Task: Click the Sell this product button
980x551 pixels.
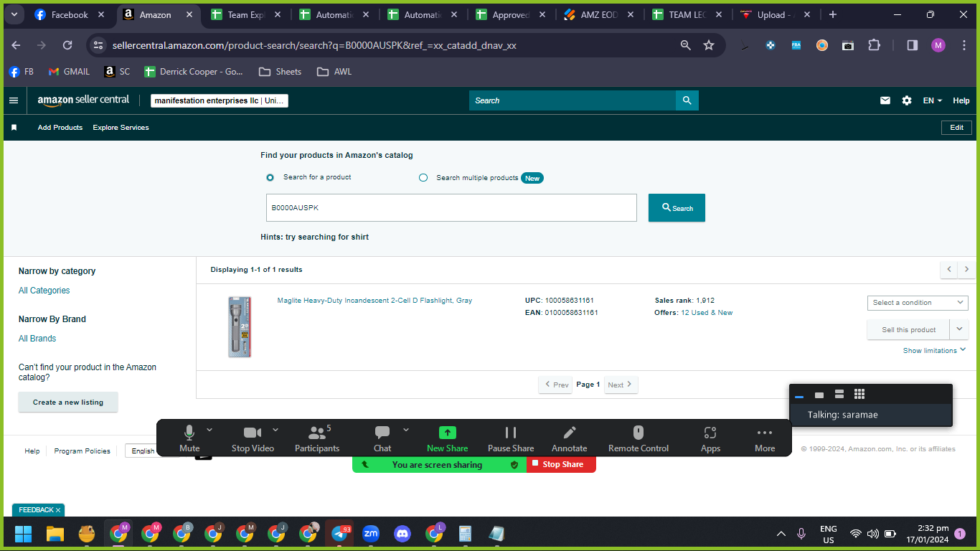Action: tap(909, 329)
